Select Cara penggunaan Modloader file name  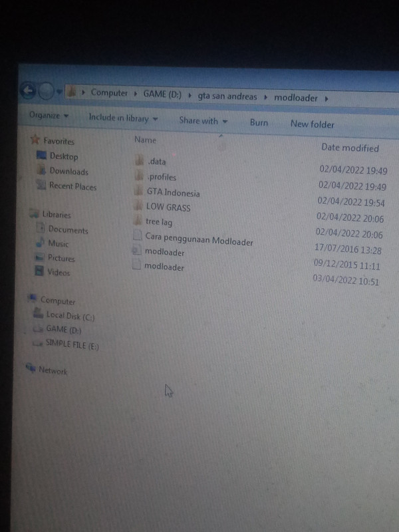tap(199, 239)
